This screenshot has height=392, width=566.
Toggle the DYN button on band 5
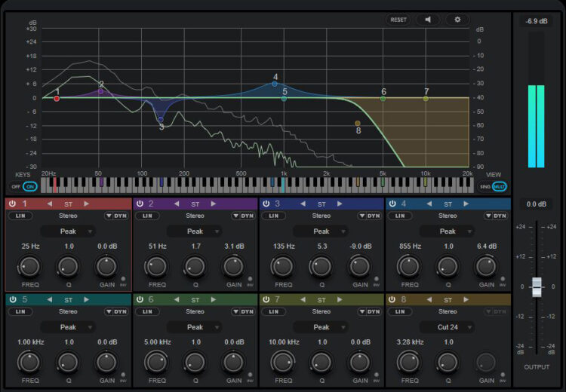pyautogui.click(x=121, y=311)
